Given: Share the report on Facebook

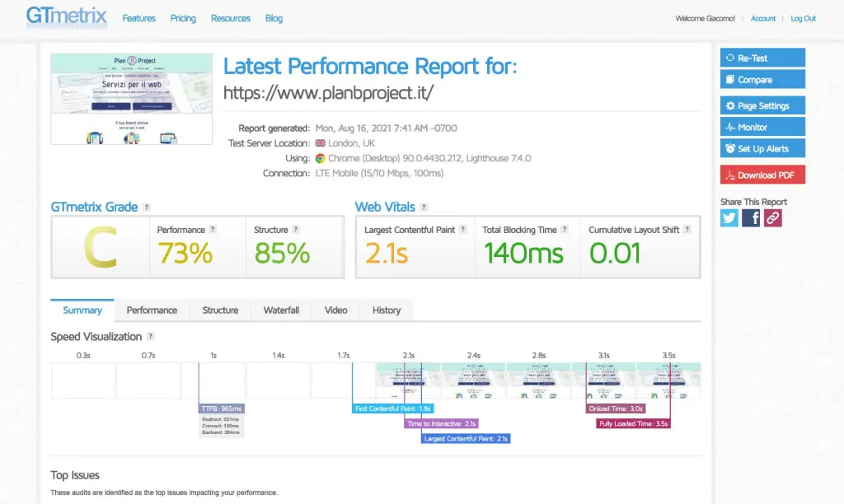Looking at the screenshot, I should pyautogui.click(x=751, y=218).
